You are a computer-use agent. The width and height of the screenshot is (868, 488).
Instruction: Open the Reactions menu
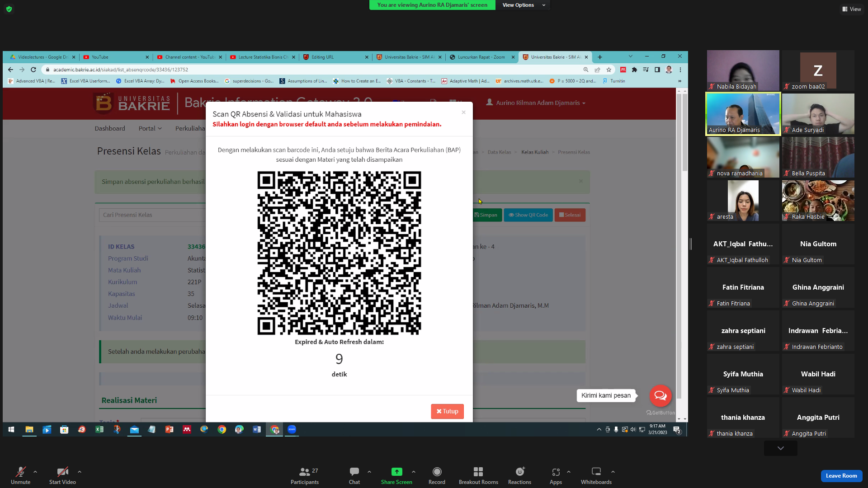(520, 475)
